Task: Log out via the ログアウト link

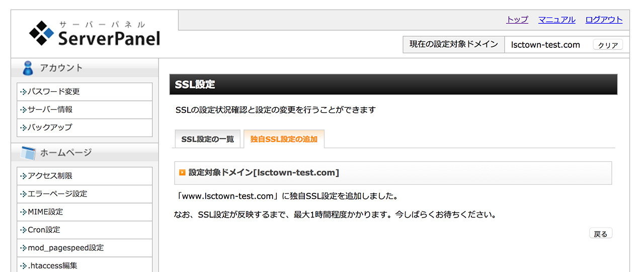Action: point(604,20)
